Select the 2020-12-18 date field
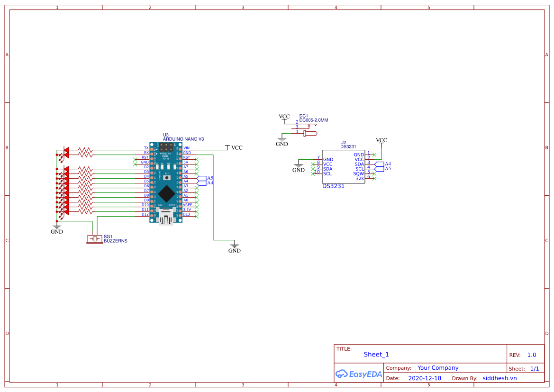The image size is (554, 392). 425,378
